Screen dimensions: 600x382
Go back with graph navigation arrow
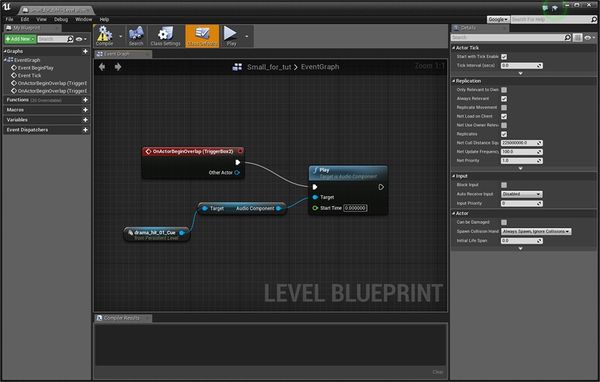point(102,67)
